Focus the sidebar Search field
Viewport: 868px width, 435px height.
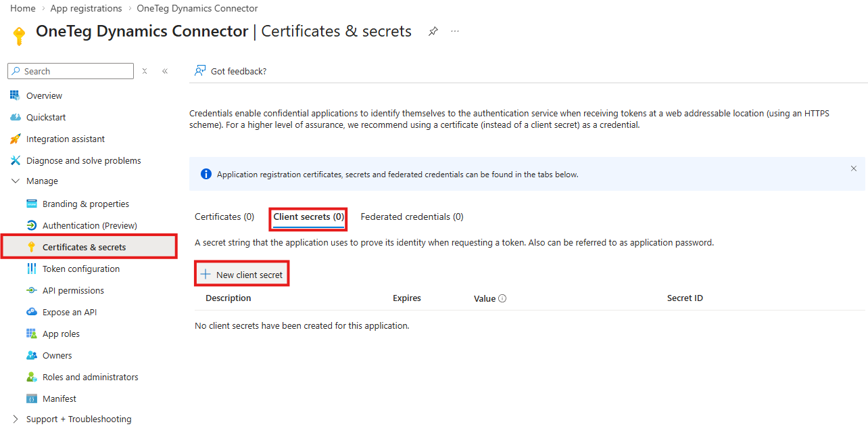[71, 71]
